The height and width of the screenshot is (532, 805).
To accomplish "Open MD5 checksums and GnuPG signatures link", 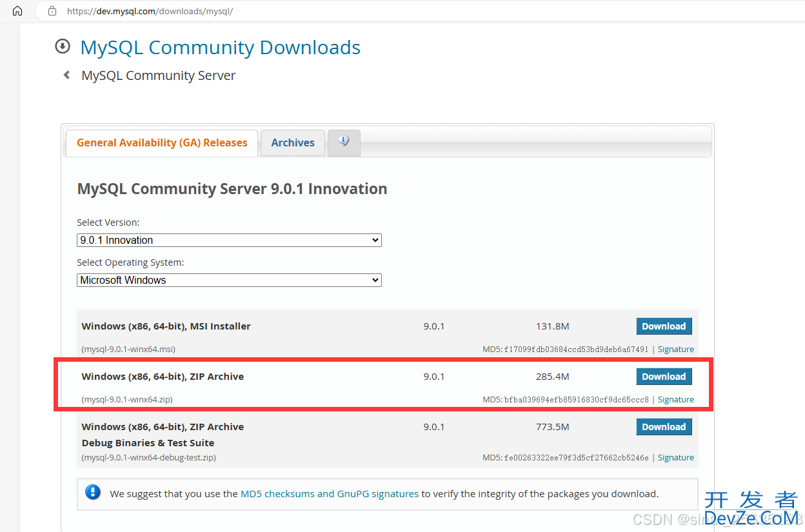I will click(x=330, y=493).
